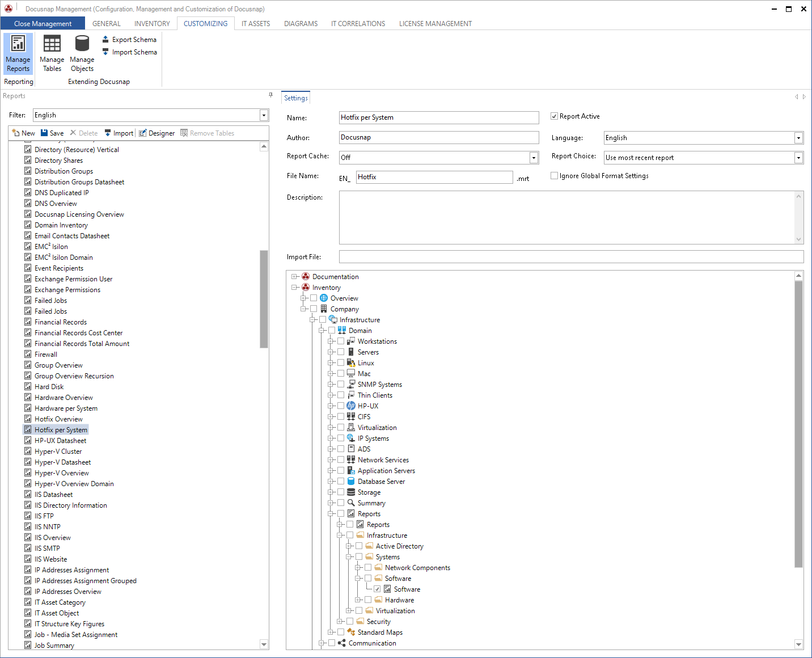Check the Security folder checkbox
Screen dimensions: 812x658
pos(350,621)
